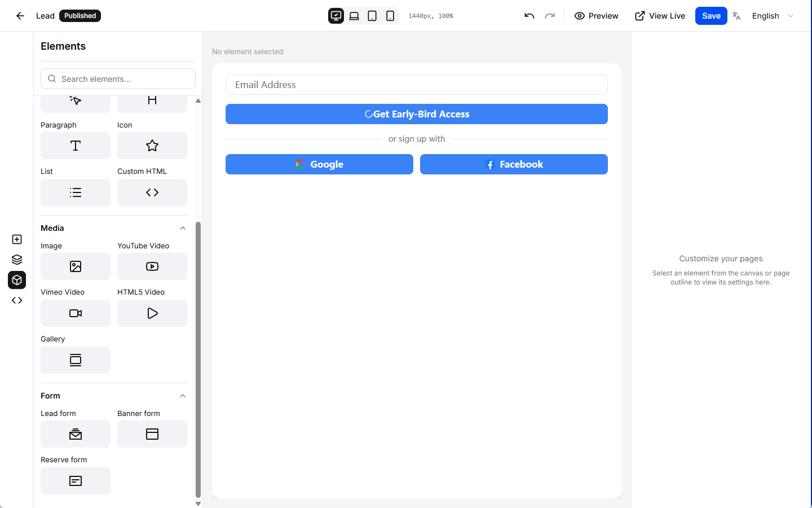
Task: Switch to mobile viewport preview
Action: tap(390, 16)
